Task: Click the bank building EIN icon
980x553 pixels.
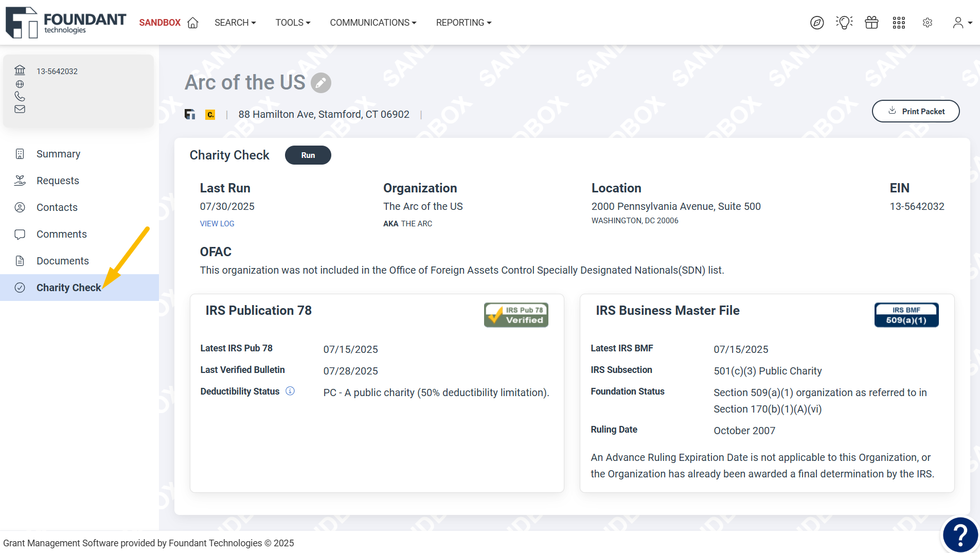Action: (x=20, y=70)
